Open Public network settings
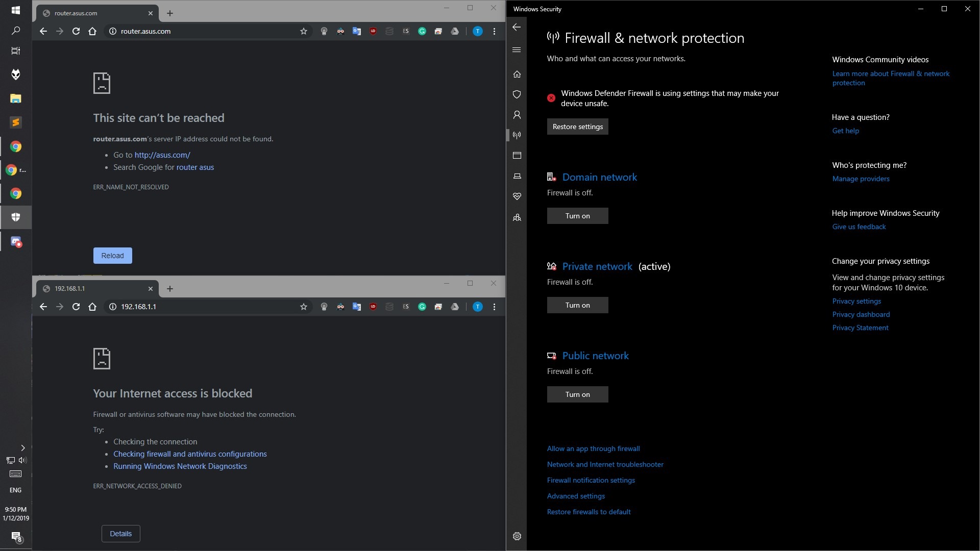 click(x=595, y=356)
